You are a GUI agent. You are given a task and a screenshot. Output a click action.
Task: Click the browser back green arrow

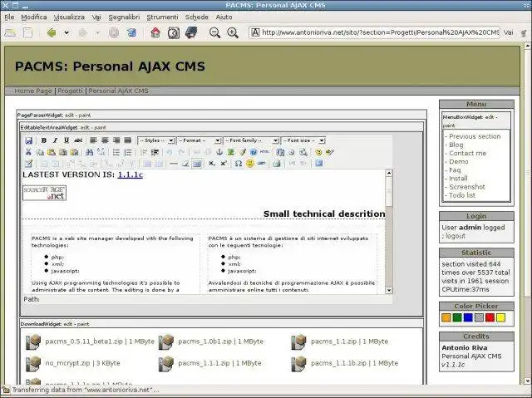pos(52,32)
